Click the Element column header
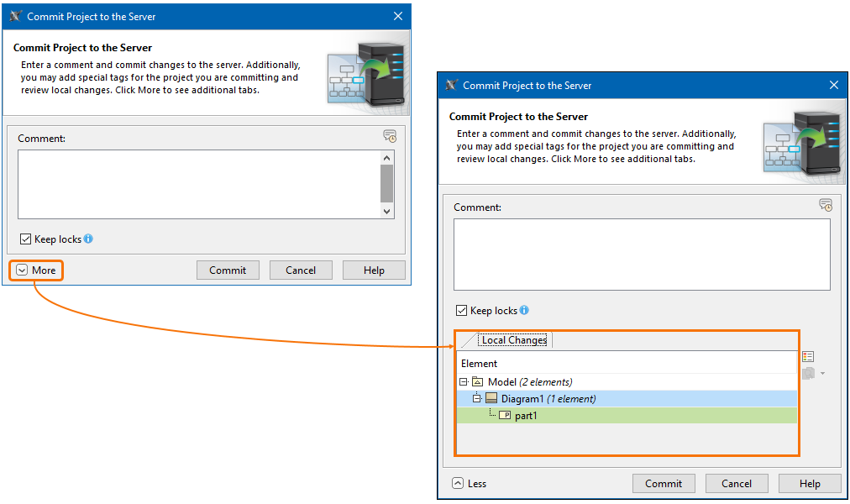The width and height of the screenshot is (850, 504). [x=627, y=364]
